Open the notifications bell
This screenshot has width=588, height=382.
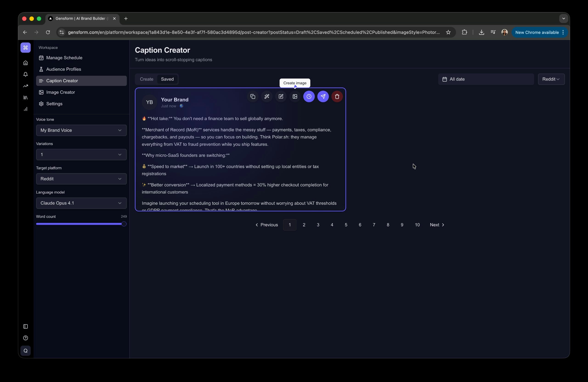25,74
